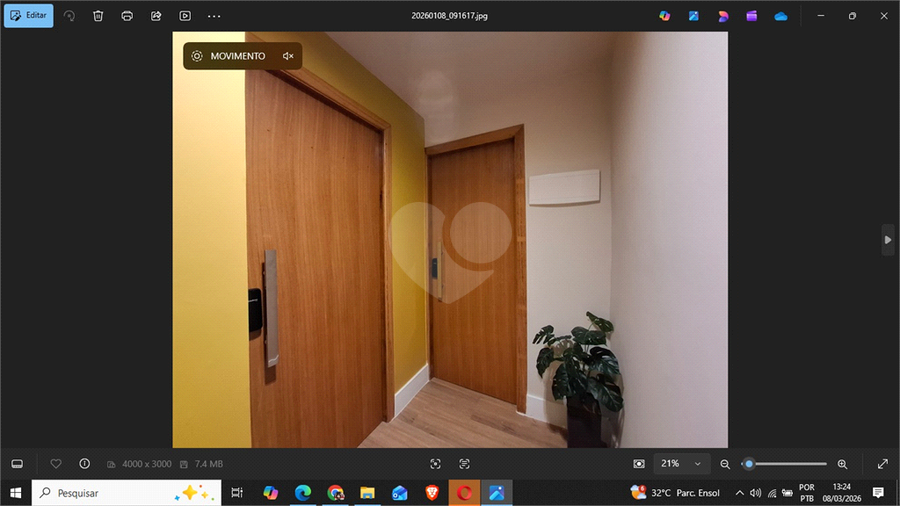
Task: Show file info with the info icon
Action: (84, 464)
